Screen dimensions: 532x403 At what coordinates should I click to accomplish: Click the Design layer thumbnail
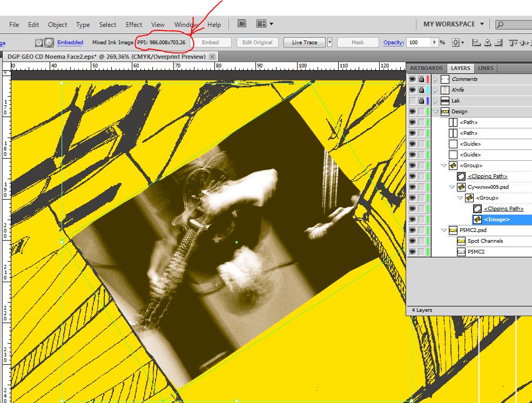(x=445, y=112)
